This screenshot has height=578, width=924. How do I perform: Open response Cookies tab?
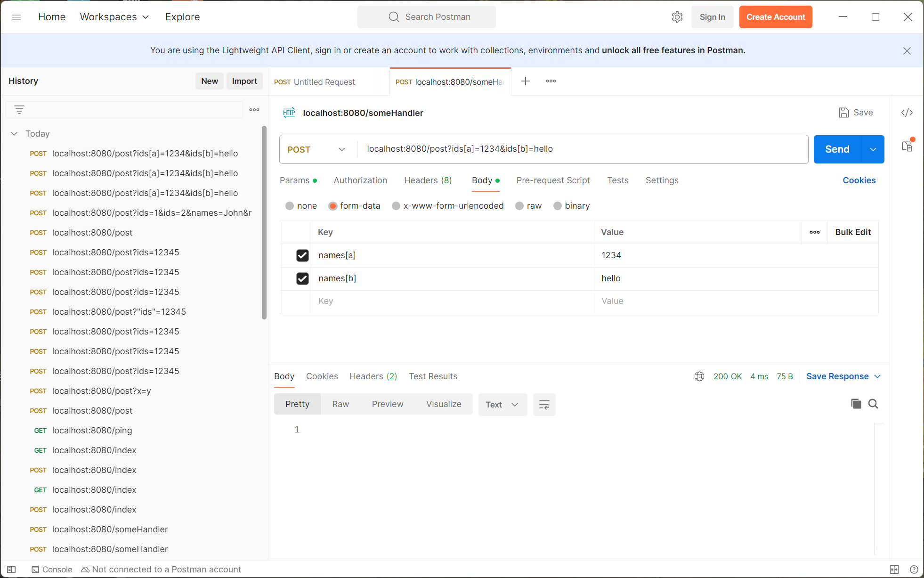point(322,376)
